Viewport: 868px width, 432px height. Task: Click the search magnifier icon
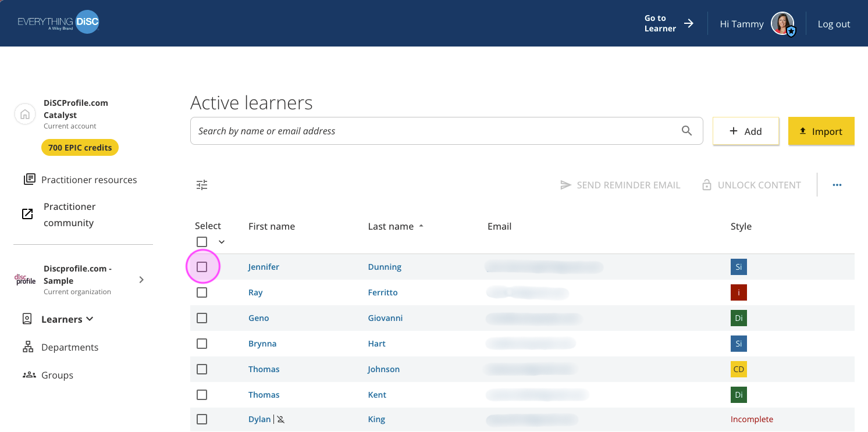687,131
